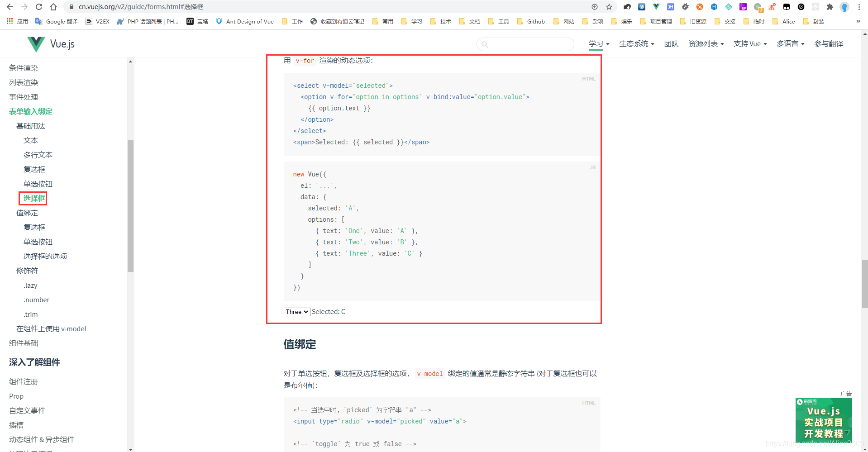Open the Vue Devtools extension icon
The width and height of the screenshot is (868, 452).
[x=655, y=6]
